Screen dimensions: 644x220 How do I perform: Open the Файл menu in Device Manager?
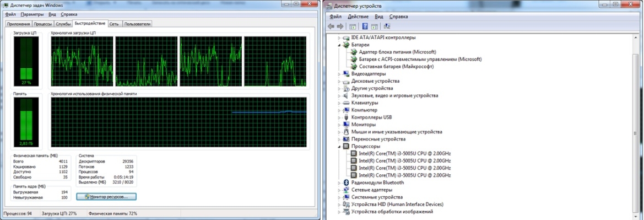335,17
